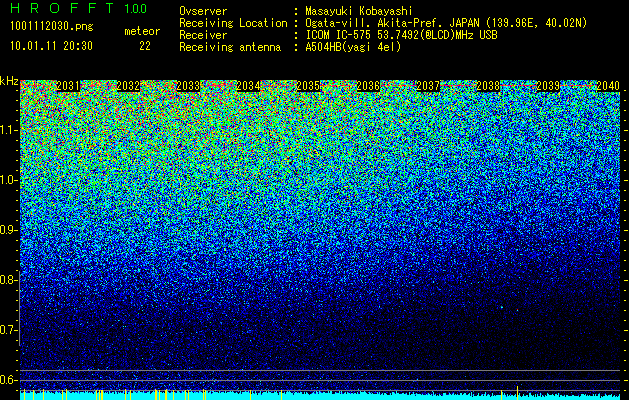629x400 pixels.
Task: Click the date 10.01.11 20:30
Action: pos(51,46)
